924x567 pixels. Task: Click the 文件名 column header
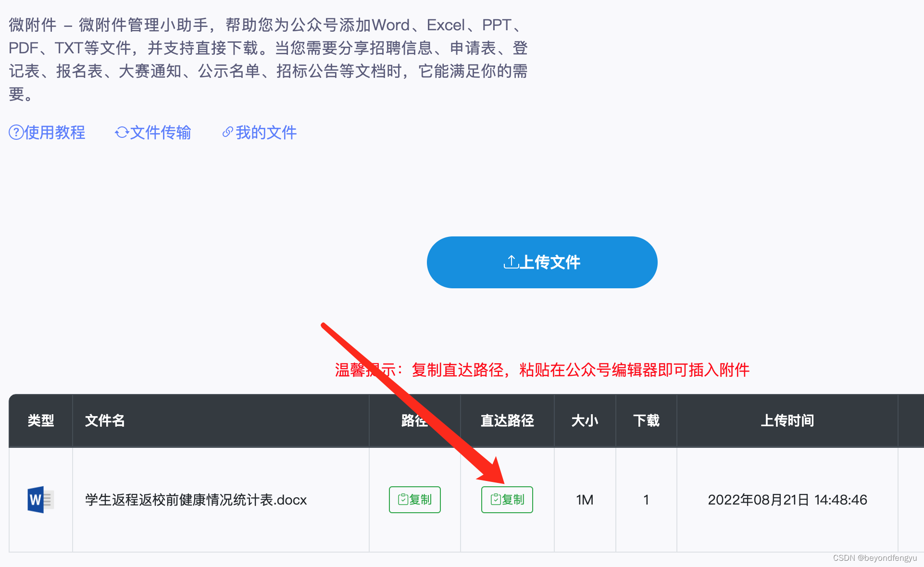pyautogui.click(x=105, y=420)
